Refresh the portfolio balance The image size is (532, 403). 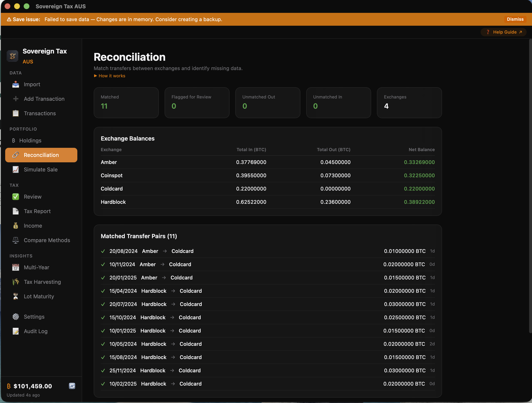(72, 386)
